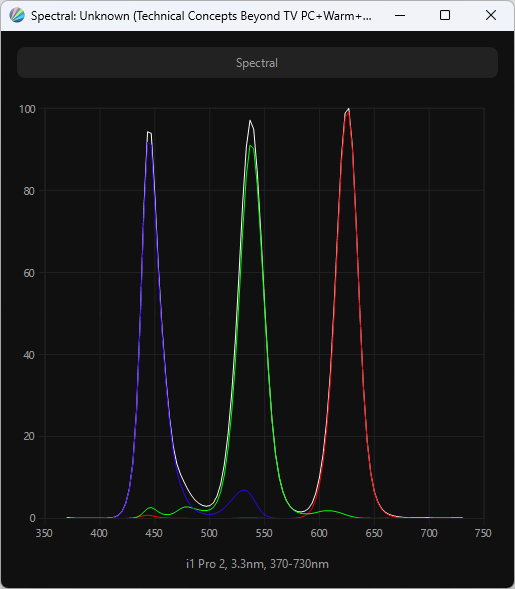Click the 600 x-axis label

(x=319, y=533)
